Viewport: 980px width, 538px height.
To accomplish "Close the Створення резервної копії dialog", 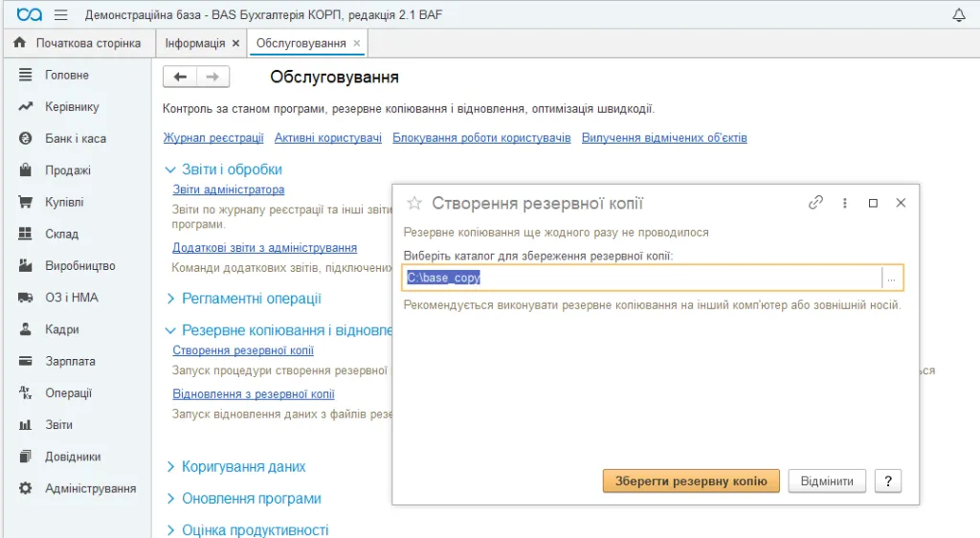I will [901, 202].
